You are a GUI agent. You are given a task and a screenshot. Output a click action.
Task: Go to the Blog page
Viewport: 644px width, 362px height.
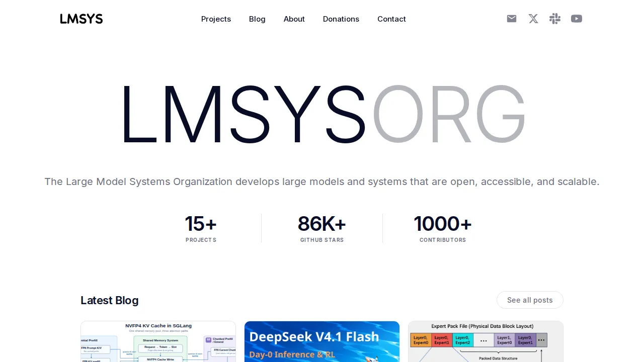257,19
